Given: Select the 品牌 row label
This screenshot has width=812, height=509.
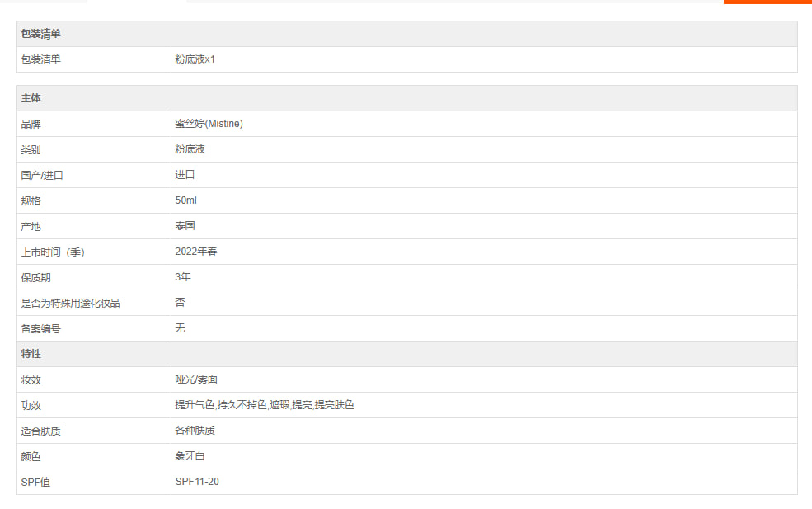Looking at the screenshot, I should (x=31, y=125).
